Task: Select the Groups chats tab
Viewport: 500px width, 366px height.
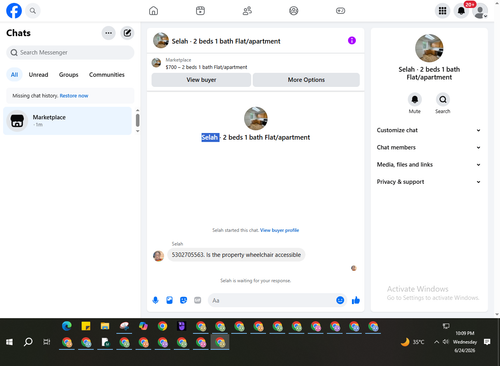Action: pos(68,75)
